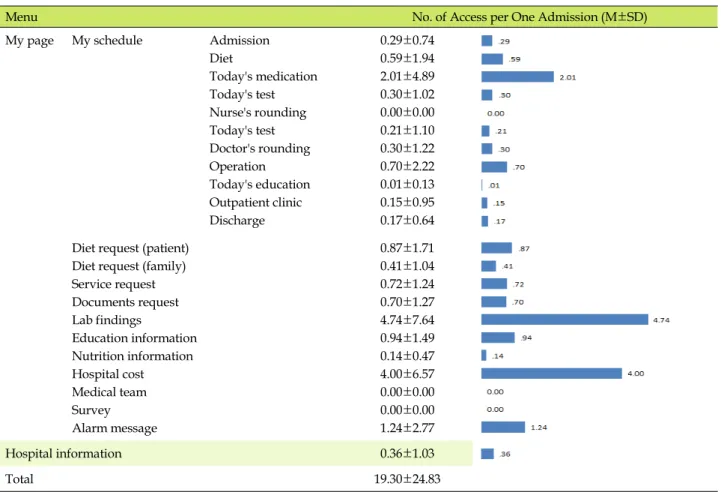This screenshot has height=492, width=721.
Task: Click the value '2.01±4.89'
Action: click(407, 76)
